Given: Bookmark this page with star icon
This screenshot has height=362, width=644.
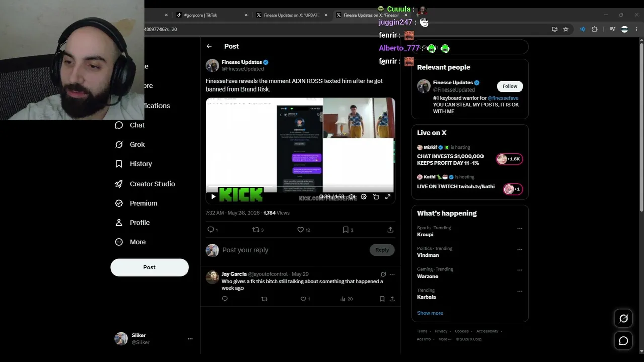Looking at the screenshot, I should tap(566, 29).
